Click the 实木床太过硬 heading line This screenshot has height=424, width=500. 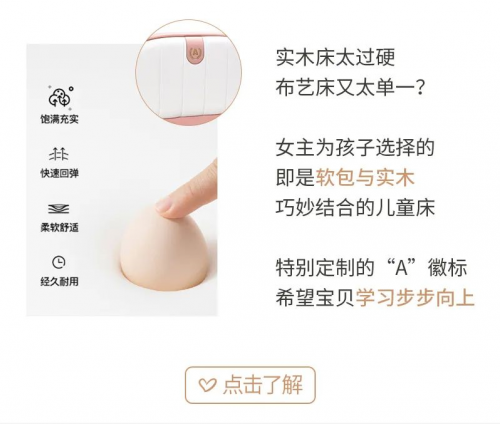pyautogui.click(x=335, y=58)
